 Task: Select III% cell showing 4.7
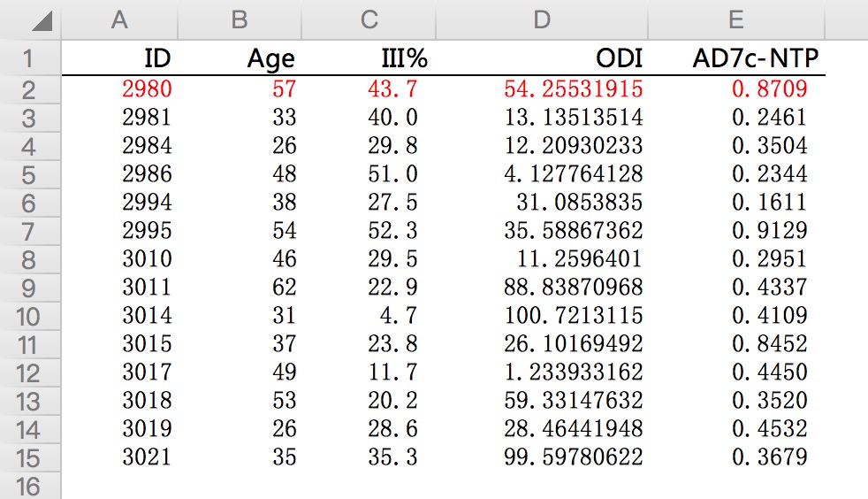[x=369, y=316]
